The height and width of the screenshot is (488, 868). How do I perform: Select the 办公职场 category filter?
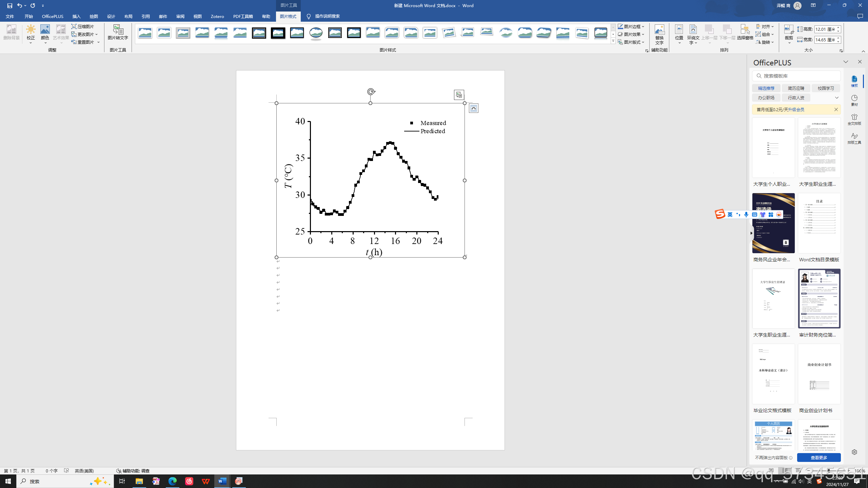click(x=766, y=98)
